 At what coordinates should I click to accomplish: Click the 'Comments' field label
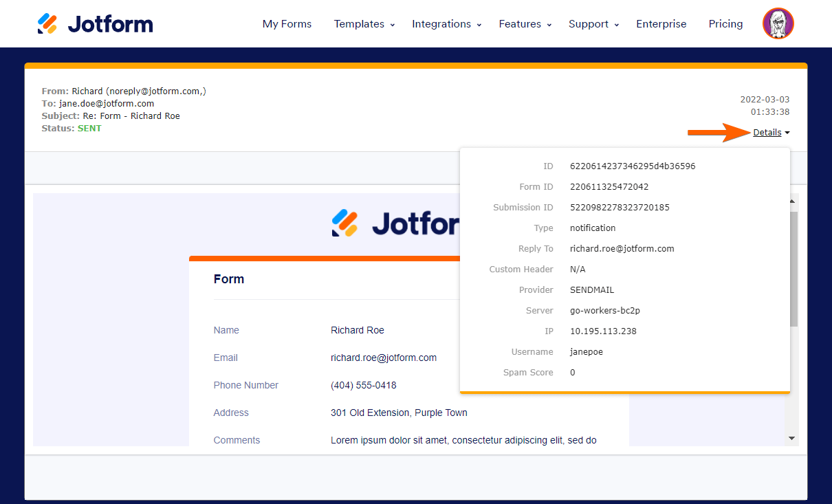click(237, 441)
